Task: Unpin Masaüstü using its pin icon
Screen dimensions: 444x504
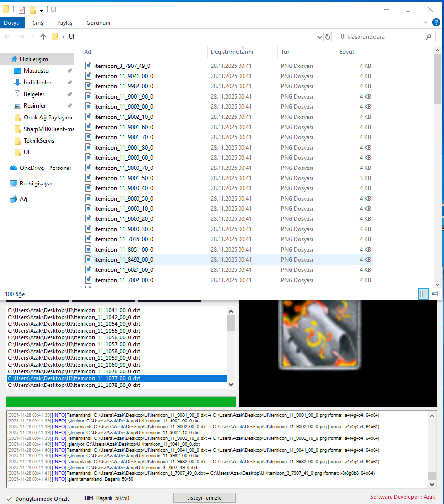Action: [70, 71]
